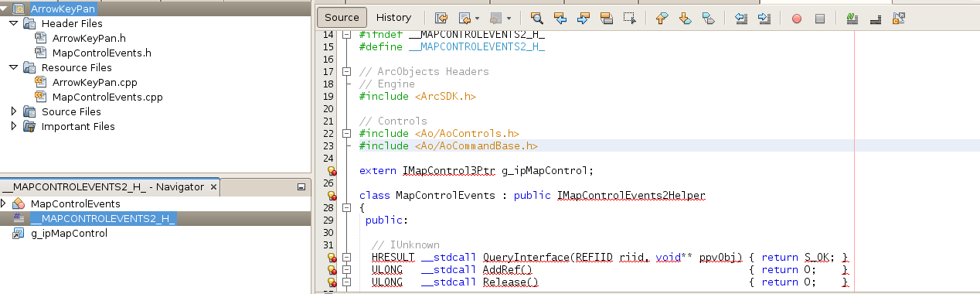980x294 pixels.
Task: Expand MapControlEvents class in Navigator
Action: pyautogui.click(x=4, y=203)
